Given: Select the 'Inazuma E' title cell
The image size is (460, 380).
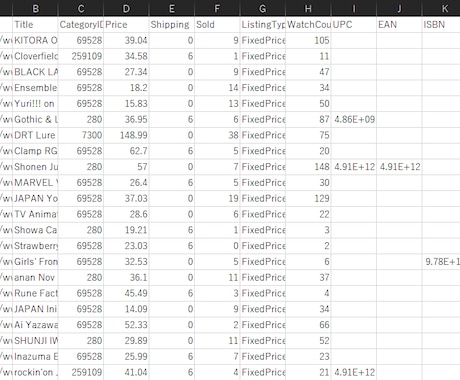Looking at the screenshot, I should 35,357.
